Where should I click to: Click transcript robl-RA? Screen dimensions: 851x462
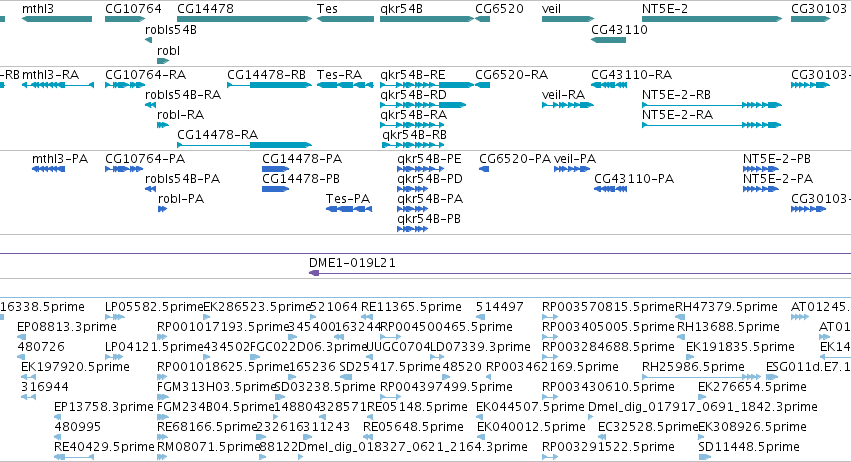[x=163, y=125]
